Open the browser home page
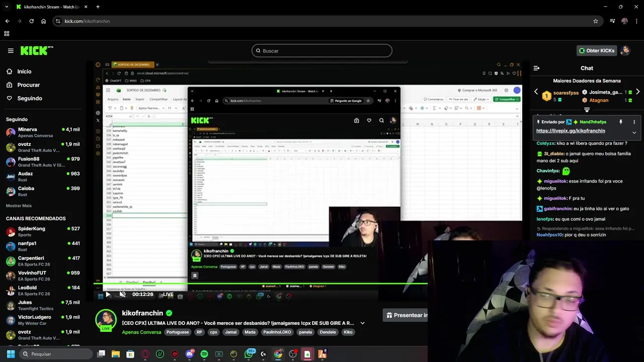644x362 pixels. pyautogui.click(x=43, y=21)
